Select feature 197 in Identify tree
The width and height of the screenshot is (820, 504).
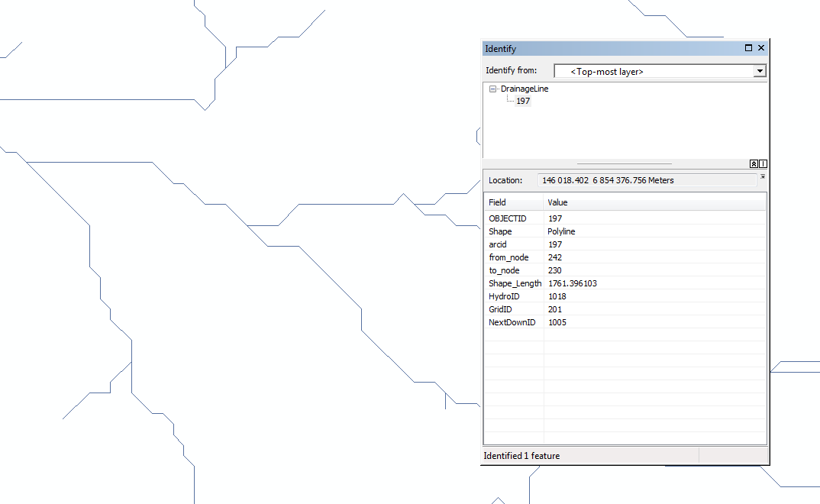[523, 101]
